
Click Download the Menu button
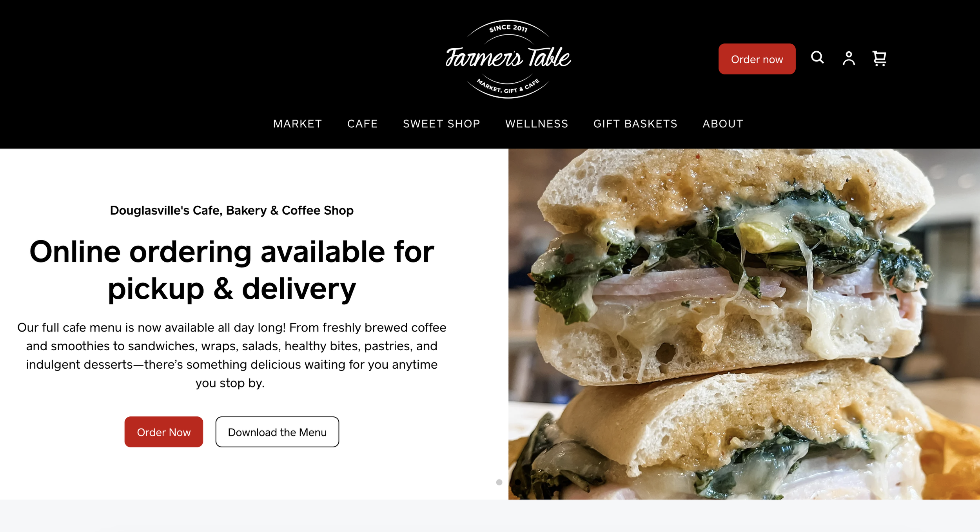tap(277, 432)
